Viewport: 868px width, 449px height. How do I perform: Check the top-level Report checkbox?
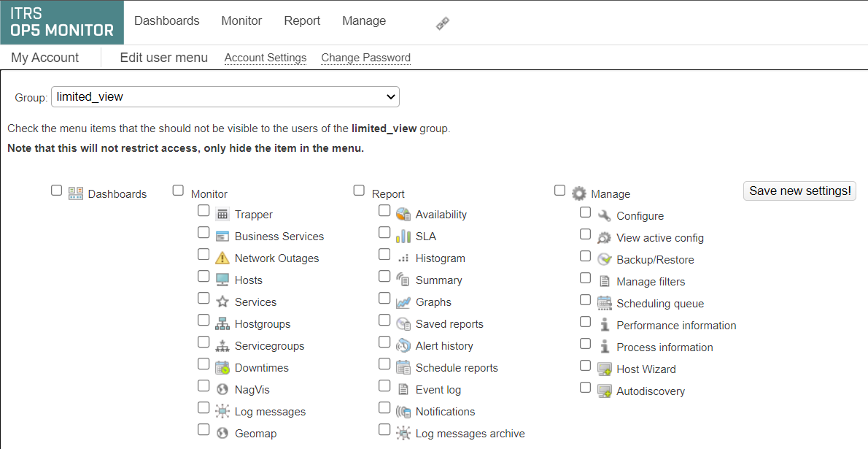coord(359,190)
